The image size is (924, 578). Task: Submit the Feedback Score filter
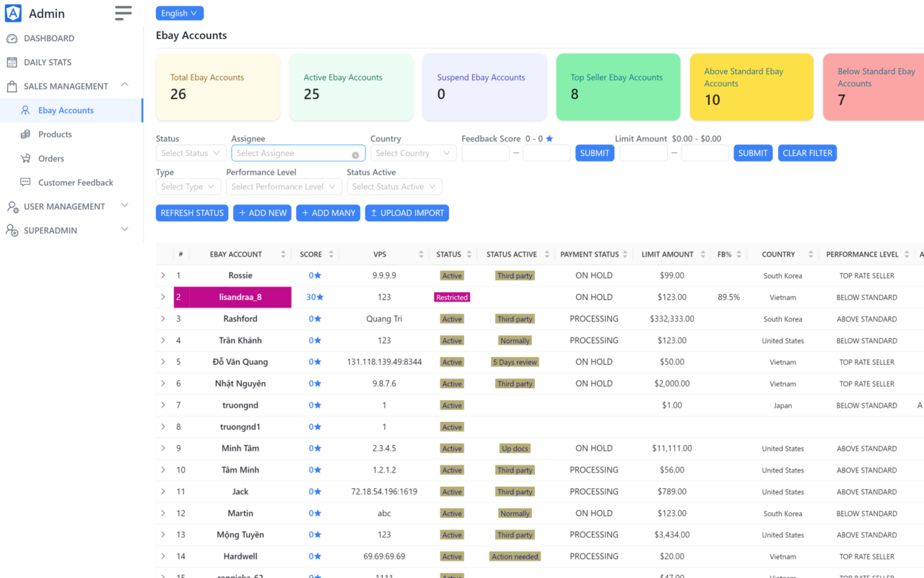(595, 153)
